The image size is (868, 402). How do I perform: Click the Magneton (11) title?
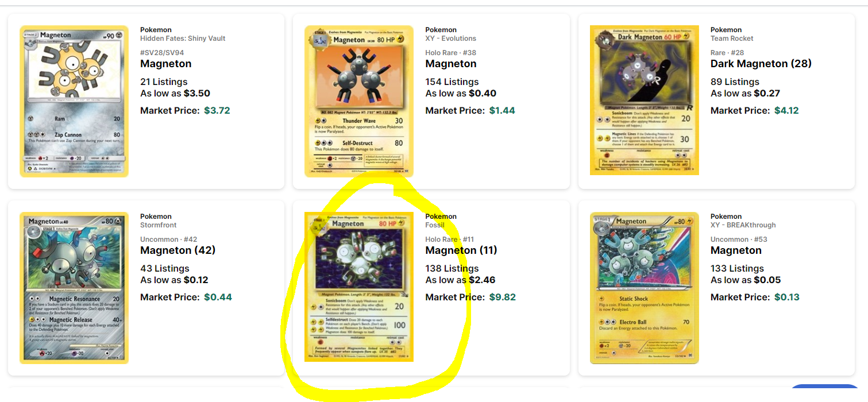coord(461,250)
